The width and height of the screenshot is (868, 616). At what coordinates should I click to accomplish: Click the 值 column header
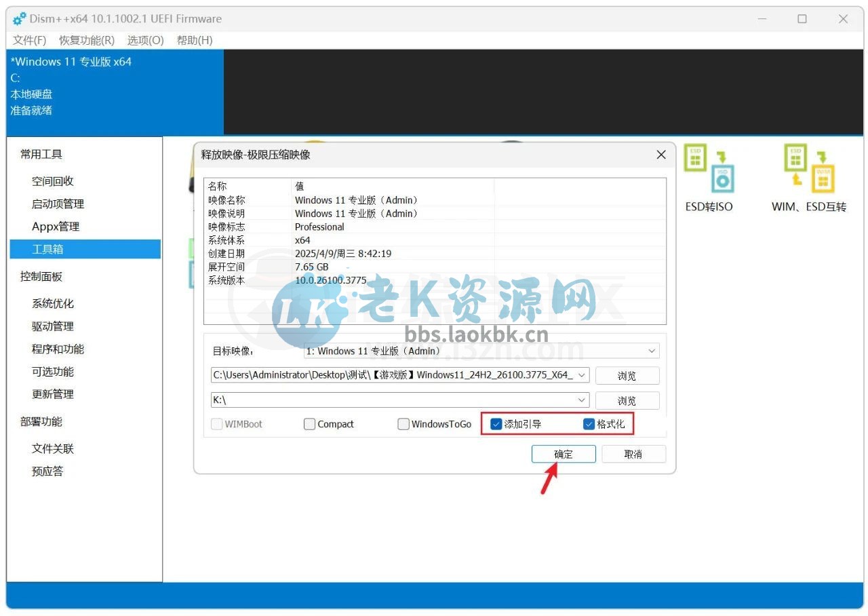point(393,186)
